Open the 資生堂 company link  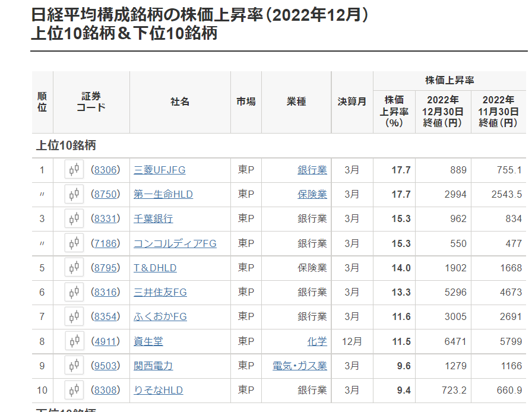(x=148, y=341)
